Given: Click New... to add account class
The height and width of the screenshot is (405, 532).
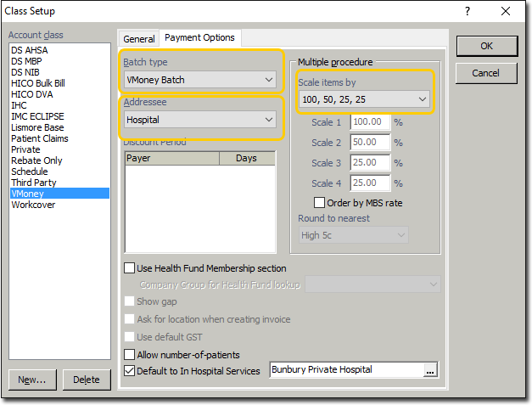Looking at the screenshot, I should point(32,380).
